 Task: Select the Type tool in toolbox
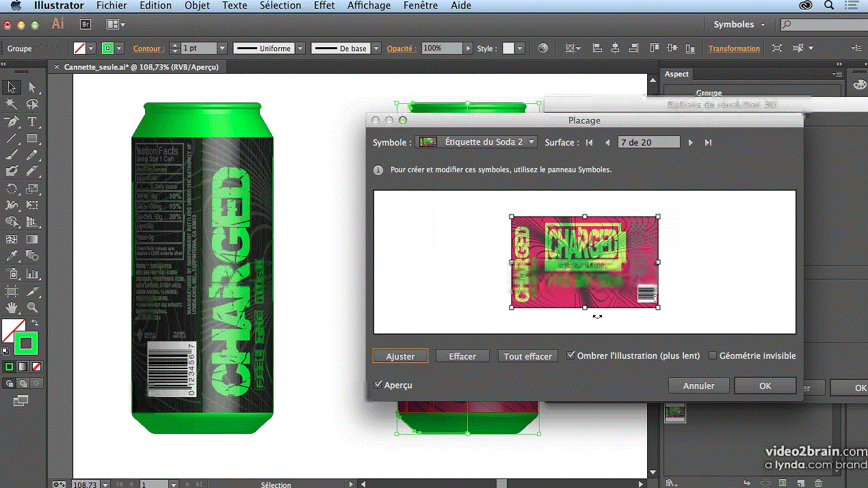tap(32, 122)
